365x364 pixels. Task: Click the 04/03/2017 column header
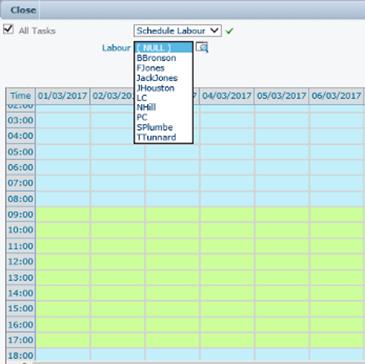coord(227,96)
